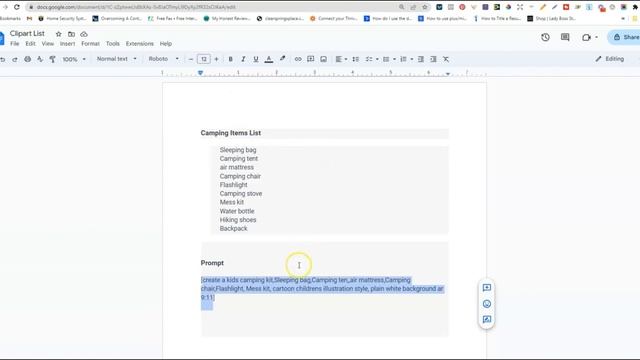
Task: Click the Redo icon in toolbar
Action: pos(15,60)
